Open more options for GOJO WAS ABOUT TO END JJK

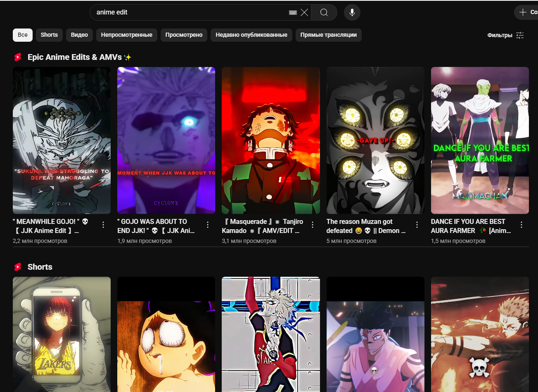pyautogui.click(x=208, y=225)
